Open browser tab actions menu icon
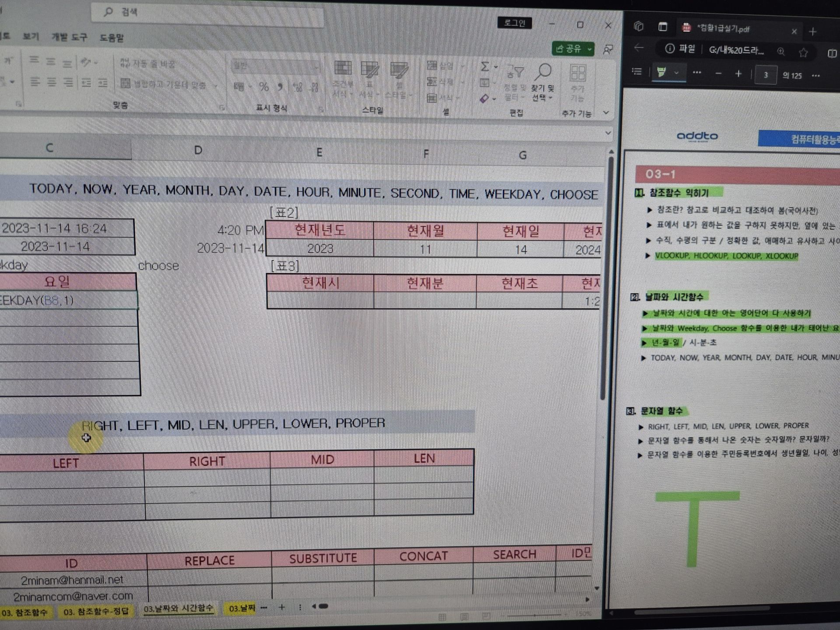Image resolution: width=840 pixels, height=630 pixels. [663, 27]
